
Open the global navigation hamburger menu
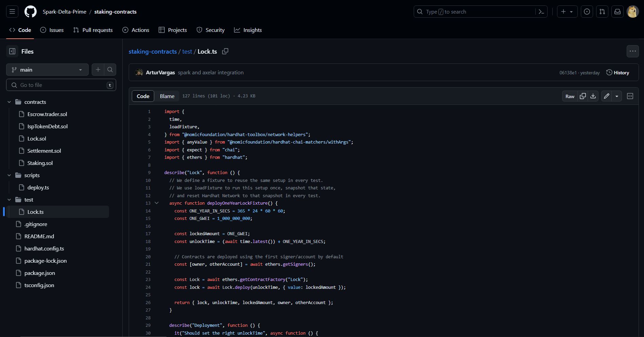tap(12, 12)
